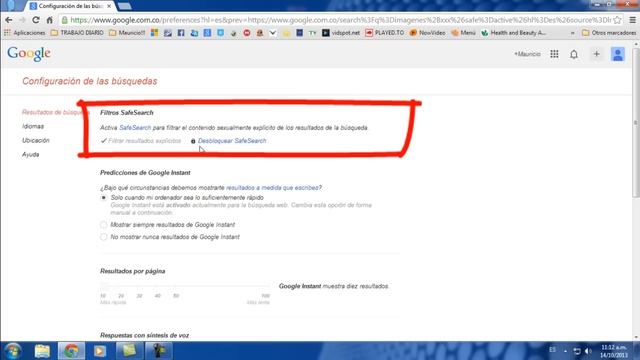The image size is (640, 360).
Task: Reload the page with the refresh icon
Action: click(36, 20)
